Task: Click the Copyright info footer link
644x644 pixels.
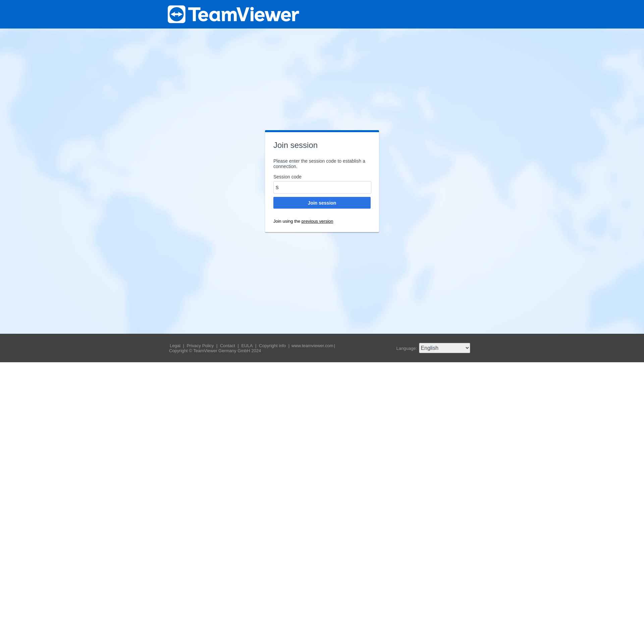Action: pyautogui.click(x=272, y=345)
